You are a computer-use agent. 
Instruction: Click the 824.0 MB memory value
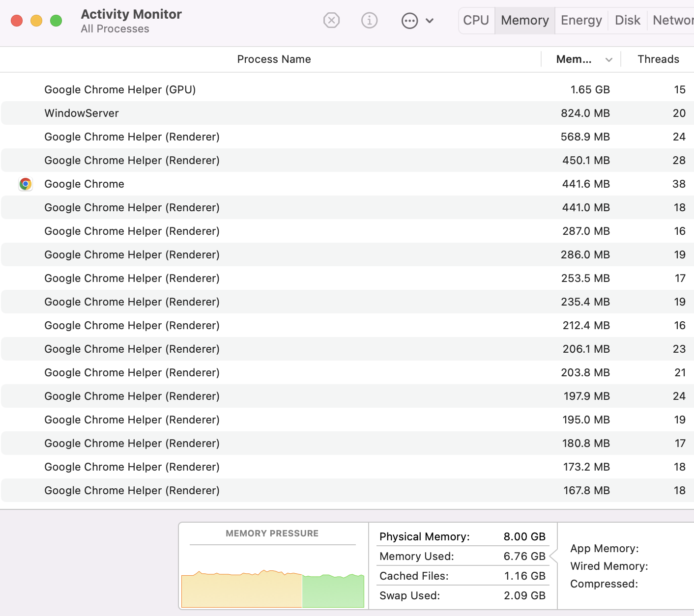[585, 113]
